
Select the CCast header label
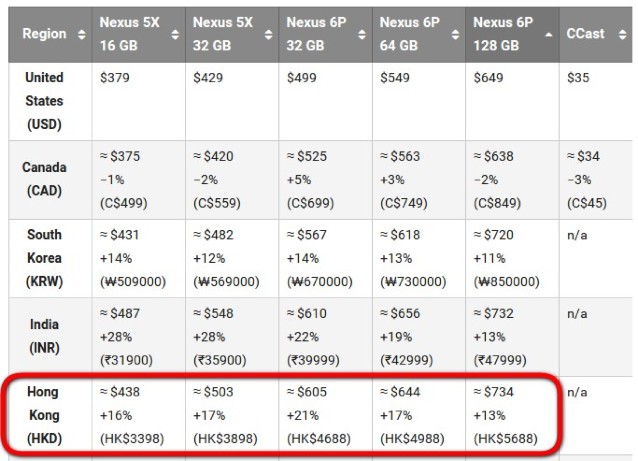pos(585,34)
